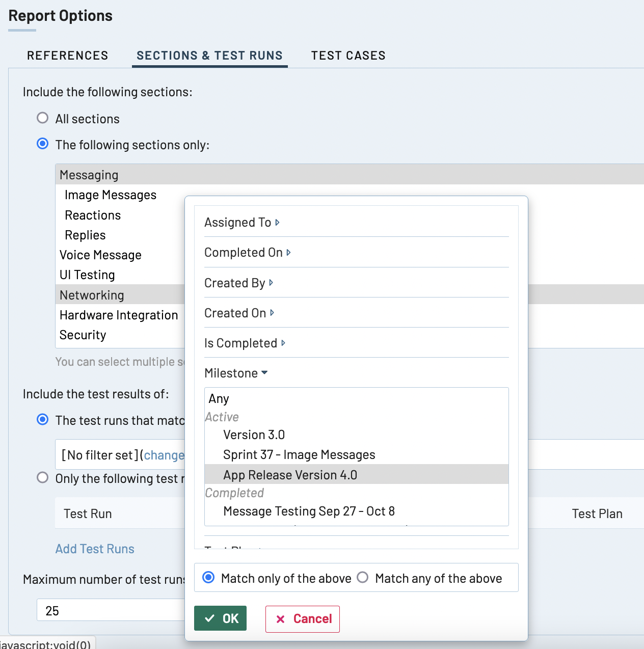Choose Message Testing Sep 27 - Oct 8
This screenshot has height=649, width=644.
[309, 511]
